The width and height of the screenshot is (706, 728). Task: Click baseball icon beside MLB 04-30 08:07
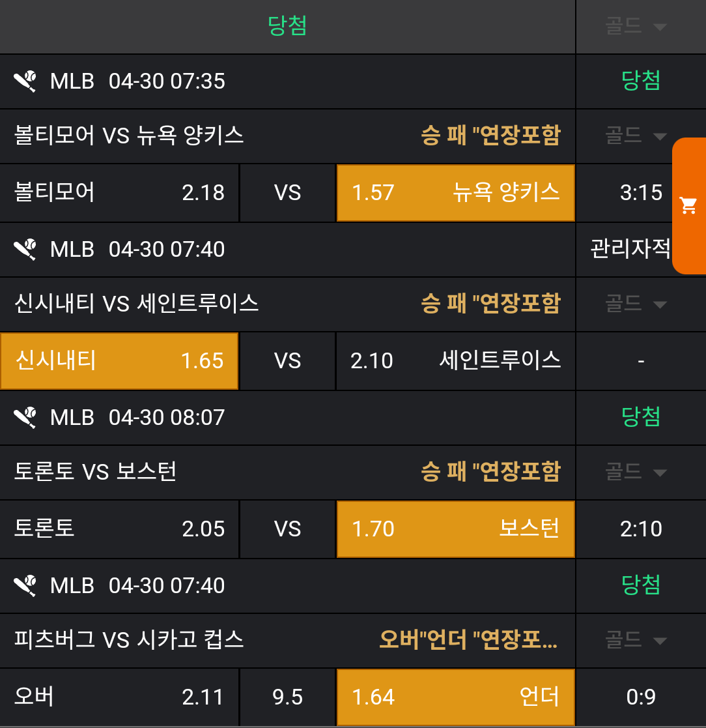25,418
